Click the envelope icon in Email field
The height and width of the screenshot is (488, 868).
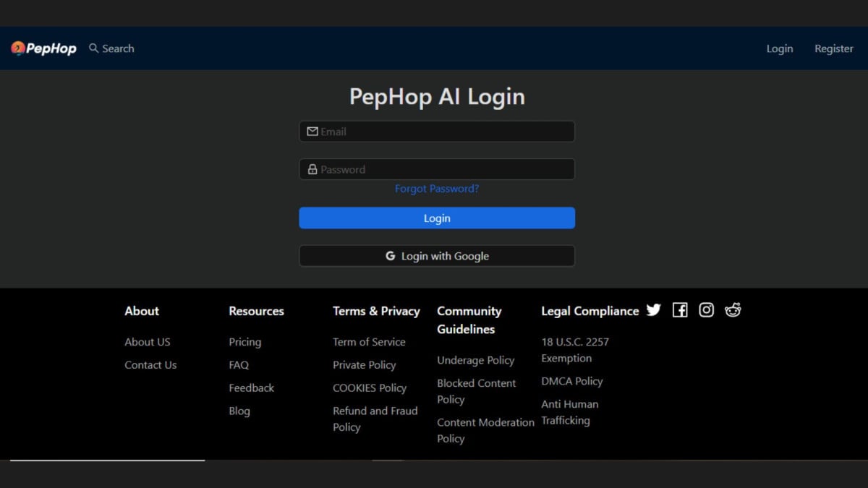tap(312, 132)
